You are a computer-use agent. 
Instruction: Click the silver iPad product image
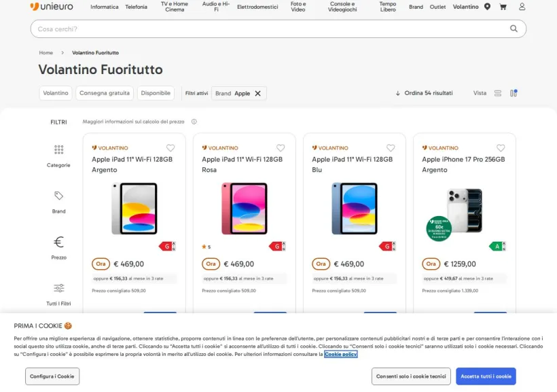pyautogui.click(x=134, y=209)
